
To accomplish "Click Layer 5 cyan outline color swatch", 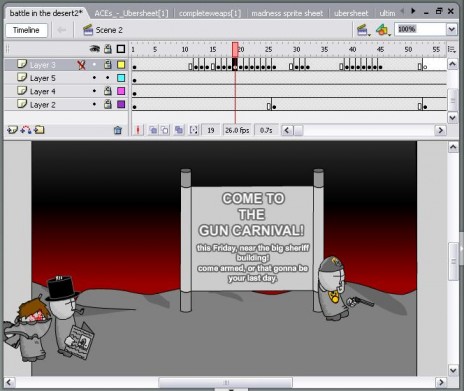I will (x=121, y=78).
